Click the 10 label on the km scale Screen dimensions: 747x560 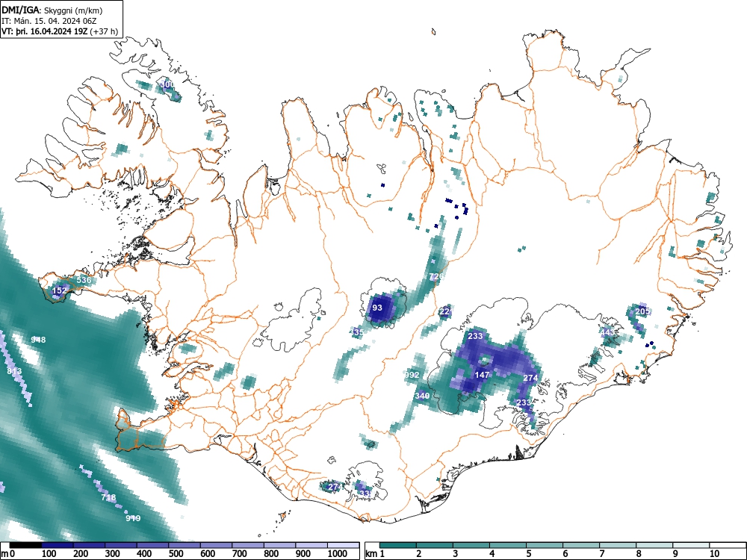[714, 554]
